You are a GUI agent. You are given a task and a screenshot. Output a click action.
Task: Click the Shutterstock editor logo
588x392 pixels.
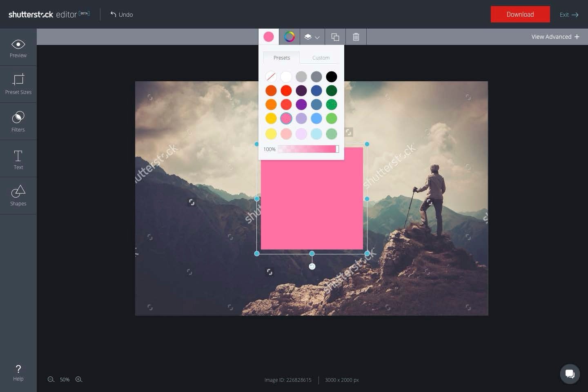coord(49,14)
